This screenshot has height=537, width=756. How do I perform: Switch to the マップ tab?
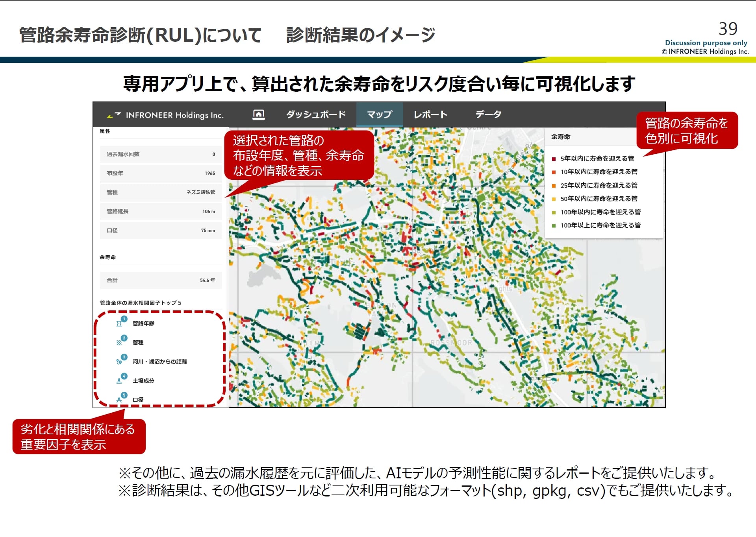tap(379, 114)
